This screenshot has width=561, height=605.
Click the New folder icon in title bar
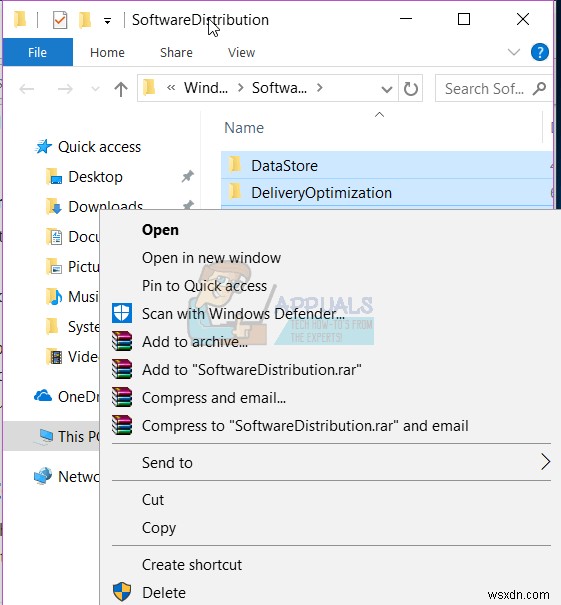coord(85,20)
